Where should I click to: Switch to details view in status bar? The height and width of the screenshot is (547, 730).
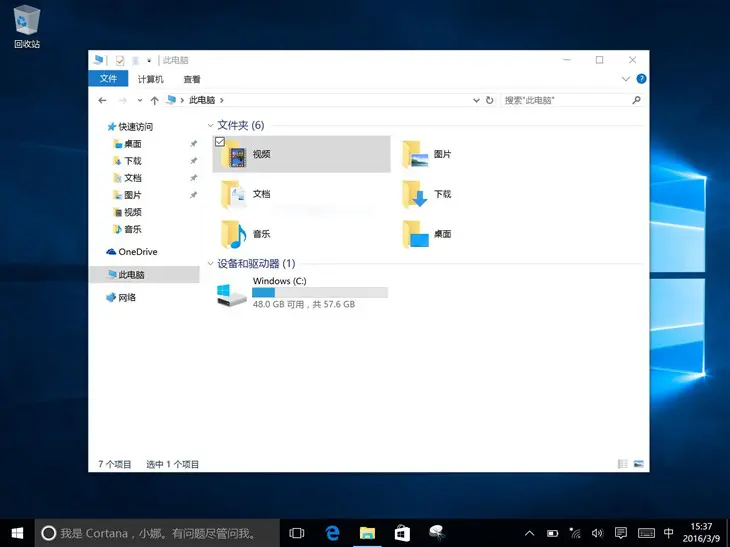pos(622,464)
